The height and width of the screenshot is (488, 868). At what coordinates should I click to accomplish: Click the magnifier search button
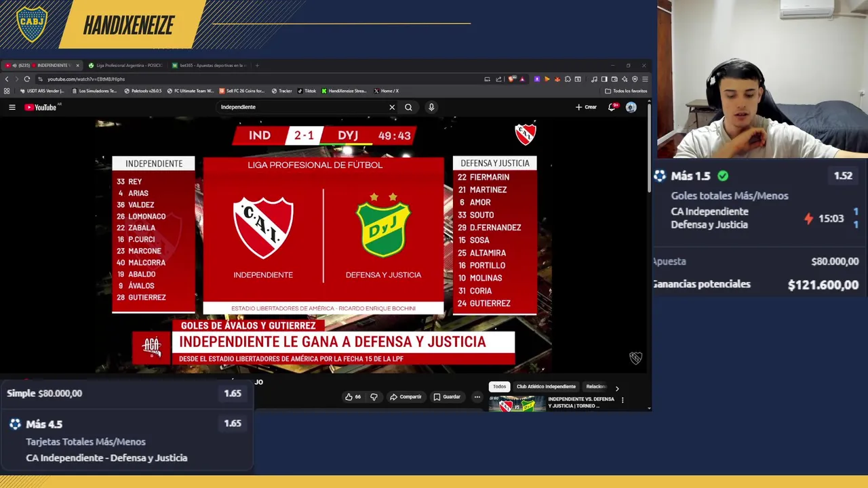pyautogui.click(x=408, y=107)
